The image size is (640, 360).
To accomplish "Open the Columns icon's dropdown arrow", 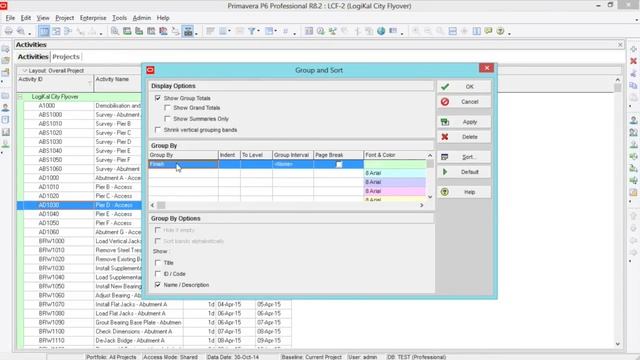I will (x=229, y=31).
